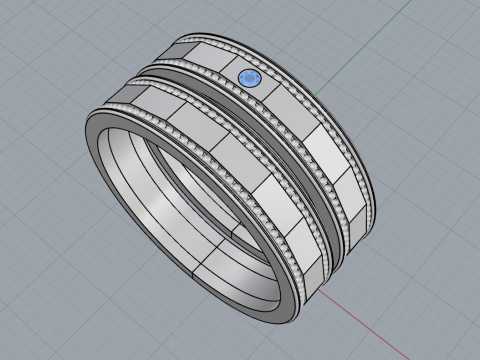Select the blue gemstone on the ring

(250, 79)
